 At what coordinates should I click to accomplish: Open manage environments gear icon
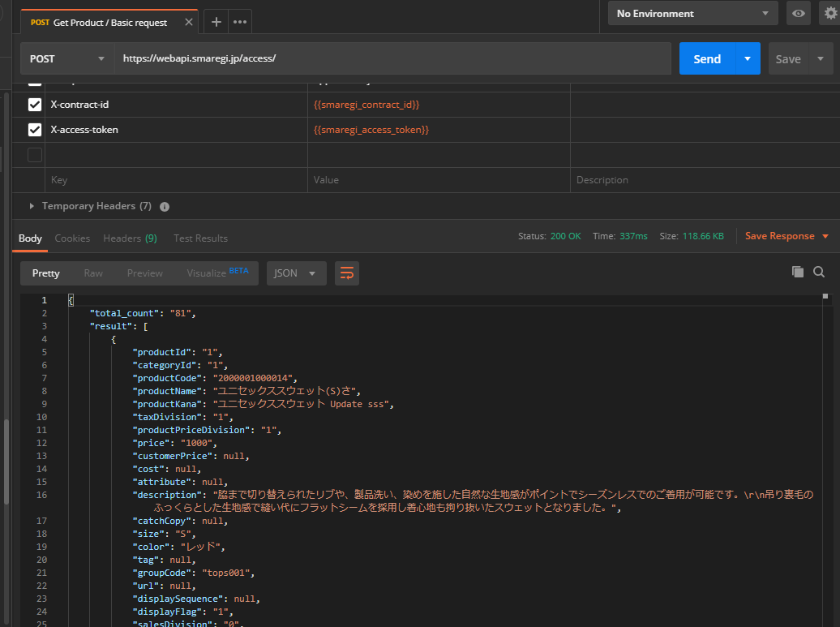coord(830,14)
